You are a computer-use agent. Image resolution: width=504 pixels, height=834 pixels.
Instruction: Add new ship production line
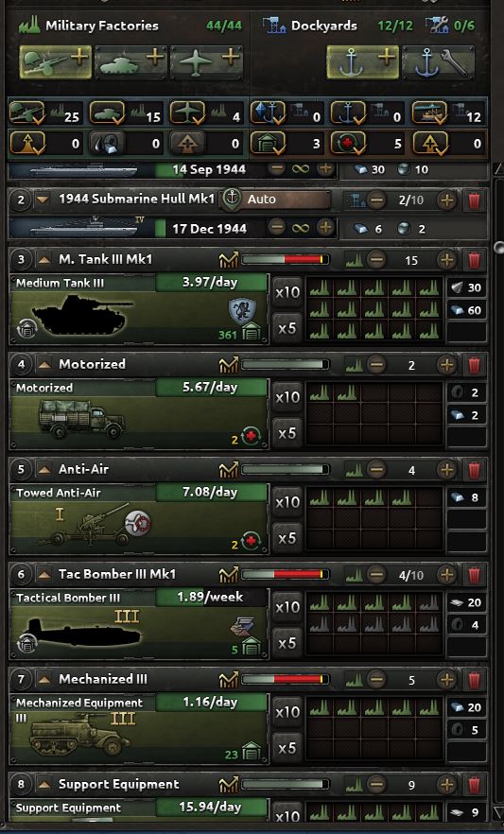click(362, 62)
